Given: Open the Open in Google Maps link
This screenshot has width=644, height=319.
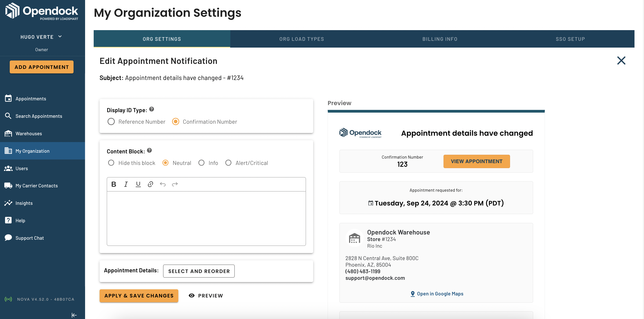Looking at the screenshot, I should 437,293.
